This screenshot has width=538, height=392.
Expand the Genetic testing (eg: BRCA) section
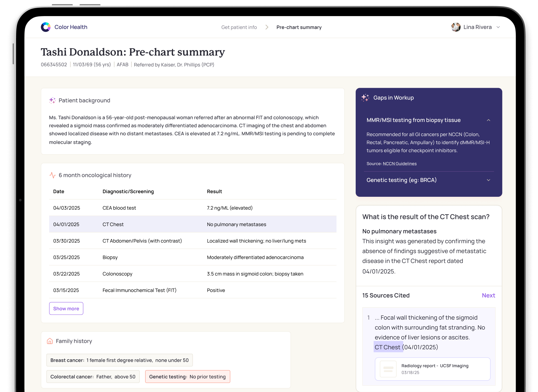(489, 180)
